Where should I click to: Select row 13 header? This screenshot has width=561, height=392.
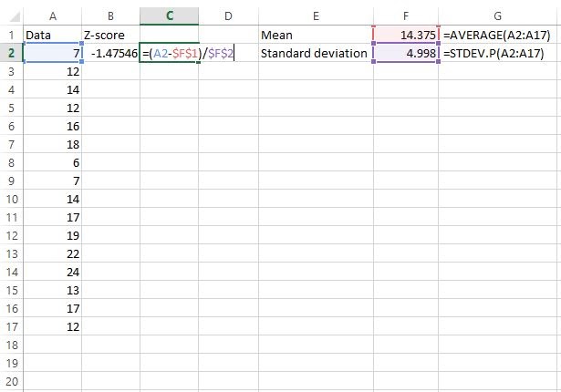(12, 253)
